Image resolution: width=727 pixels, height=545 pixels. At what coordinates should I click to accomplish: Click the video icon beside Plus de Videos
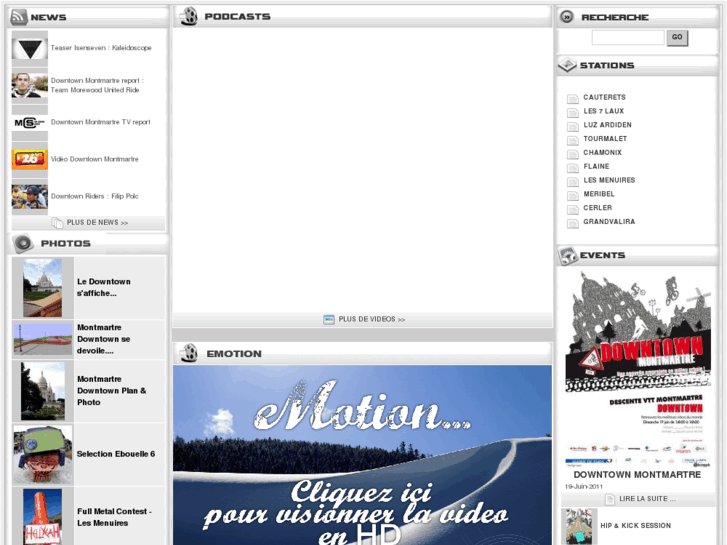point(329,320)
